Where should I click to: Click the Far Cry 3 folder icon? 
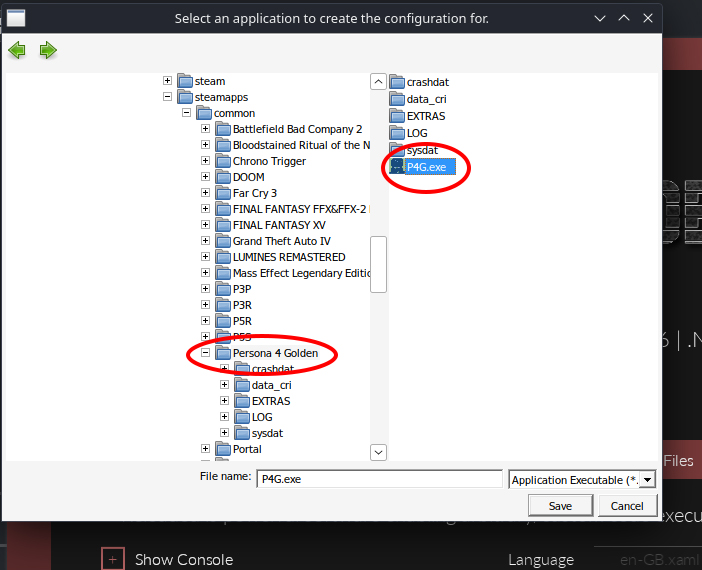click(223, 193)
